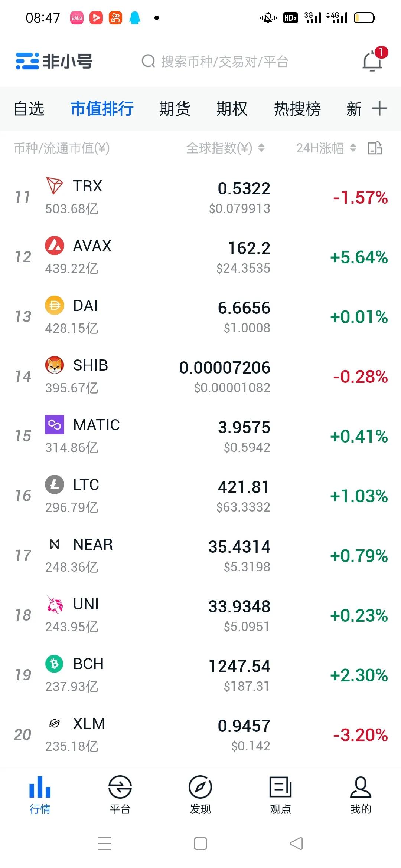Toggle the SHIB -0.28% change badge
The image size is (401, 868).
pyautogui.click(x=360, y=377)
